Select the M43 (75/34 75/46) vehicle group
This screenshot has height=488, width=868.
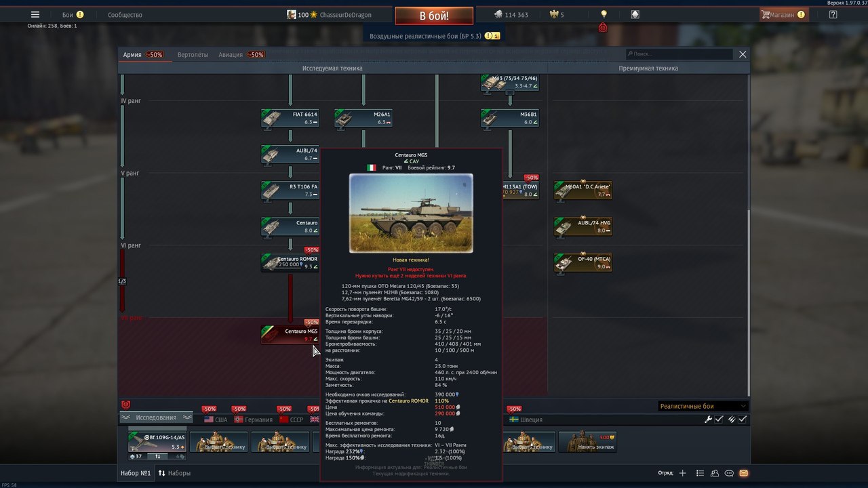tap(510, 83)
